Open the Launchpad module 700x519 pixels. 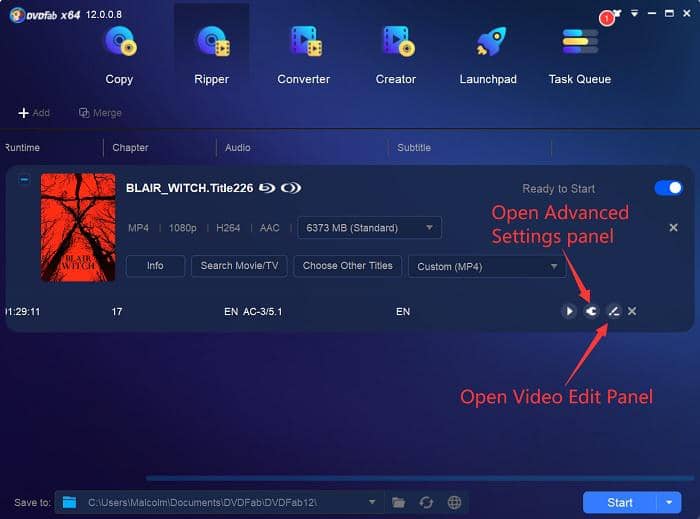[x=487, y=54]
